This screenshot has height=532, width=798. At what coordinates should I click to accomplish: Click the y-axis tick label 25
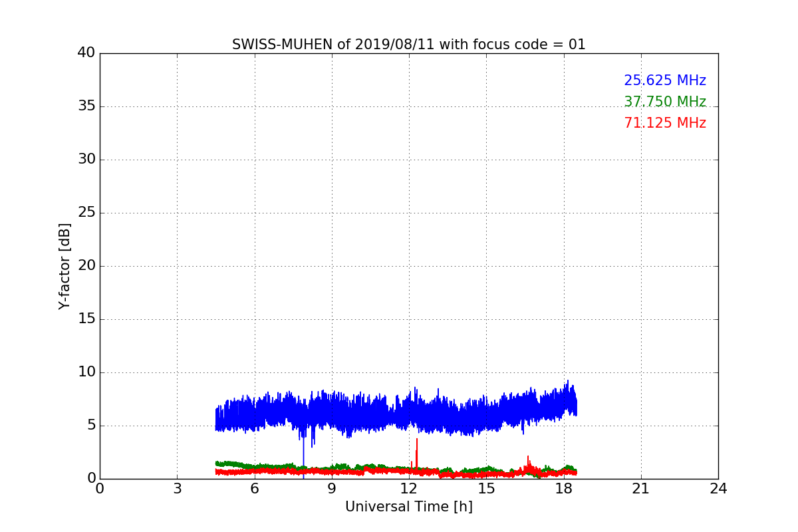(86, 213)
